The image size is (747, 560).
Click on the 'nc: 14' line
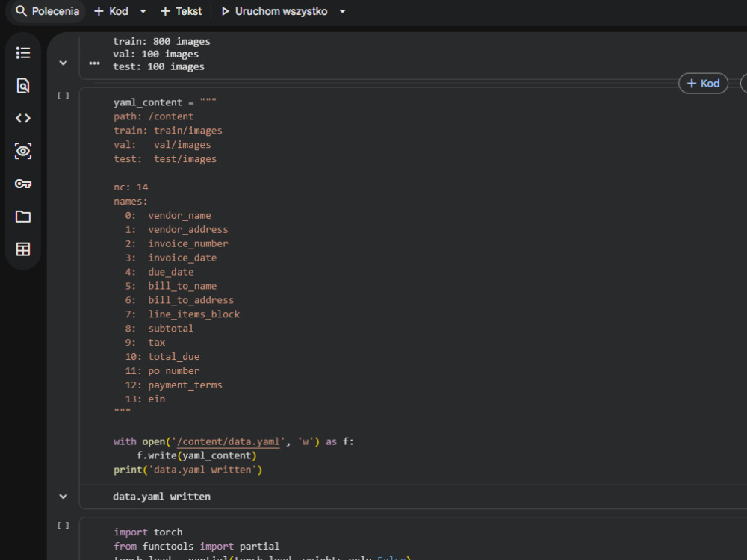pos(131,187)
